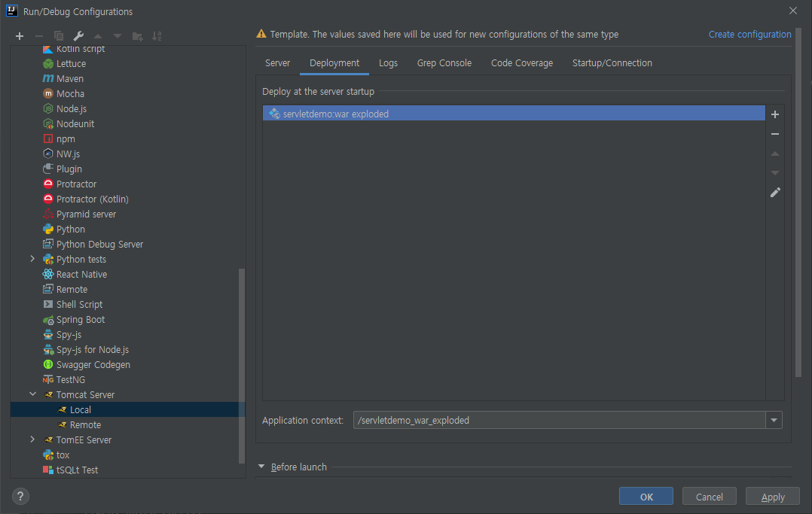Open the Grep Console tab
This screenshot has width=812, height=514.
[444, 62]
